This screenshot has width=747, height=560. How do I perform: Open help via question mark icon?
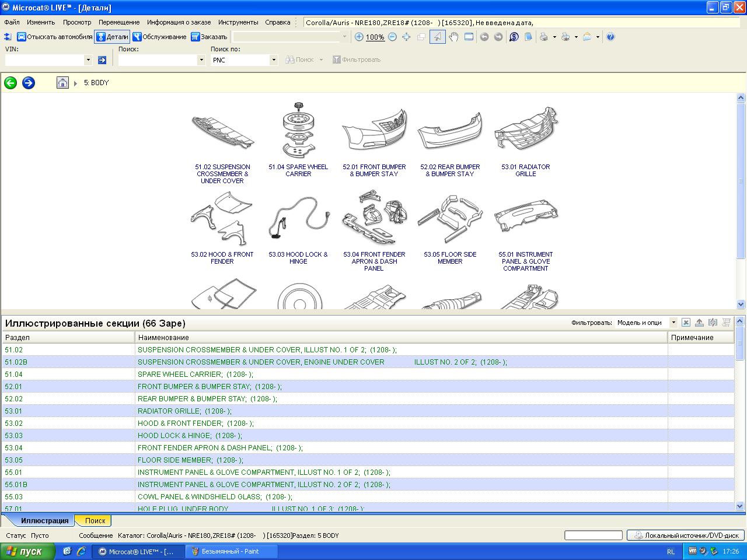[x=610, y=37]
